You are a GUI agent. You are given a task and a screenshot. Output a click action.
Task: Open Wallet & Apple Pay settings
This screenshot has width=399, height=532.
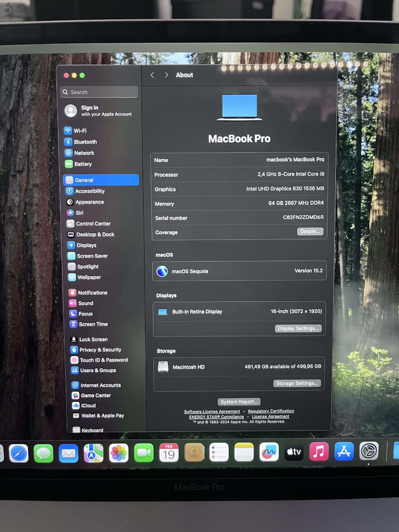[98, 415]
